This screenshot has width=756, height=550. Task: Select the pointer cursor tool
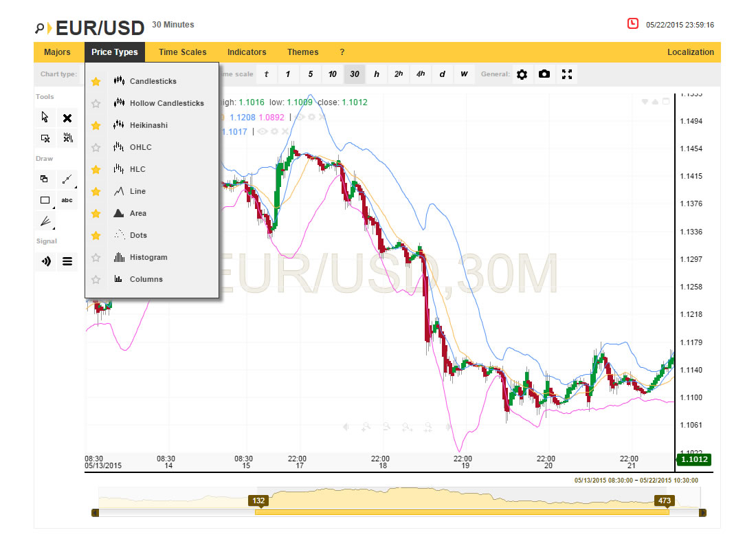pos(45,118)
